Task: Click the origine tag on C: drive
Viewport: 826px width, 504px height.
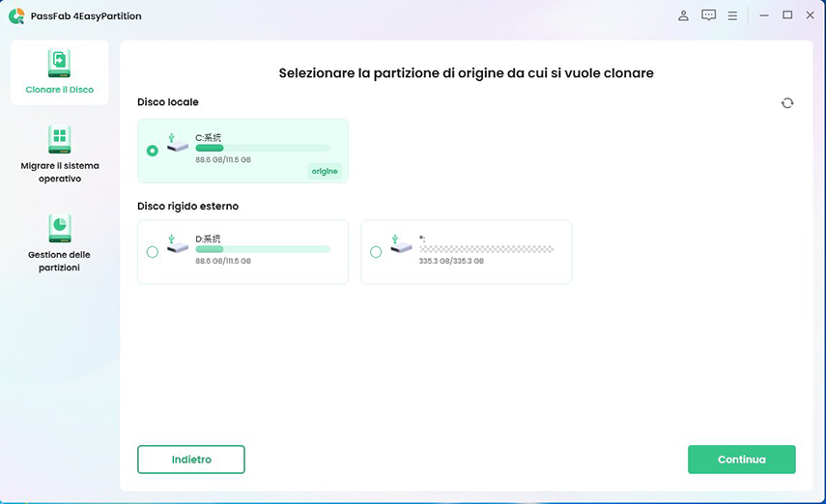Action: coord(325,171)
